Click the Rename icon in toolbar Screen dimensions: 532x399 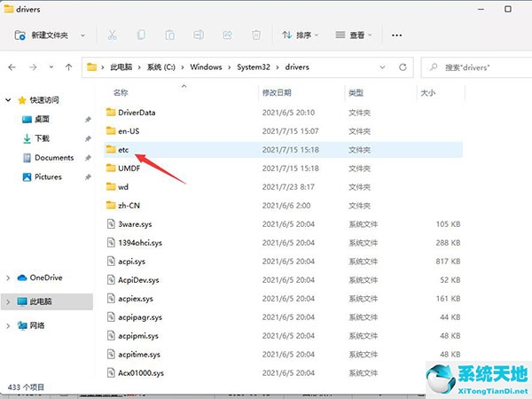[199, 35]
